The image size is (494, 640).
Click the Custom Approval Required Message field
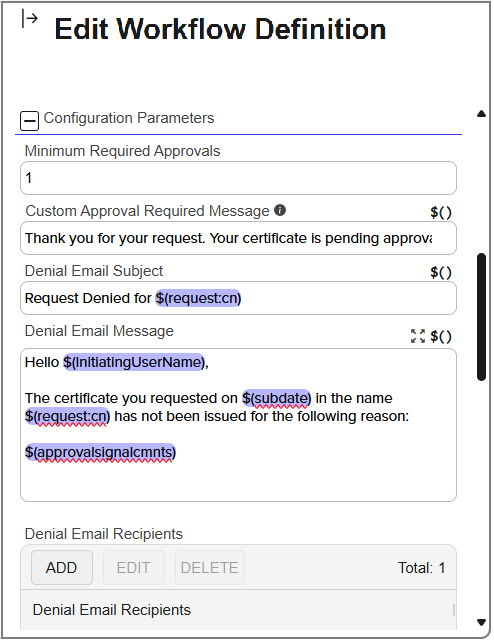coord(238,238)
